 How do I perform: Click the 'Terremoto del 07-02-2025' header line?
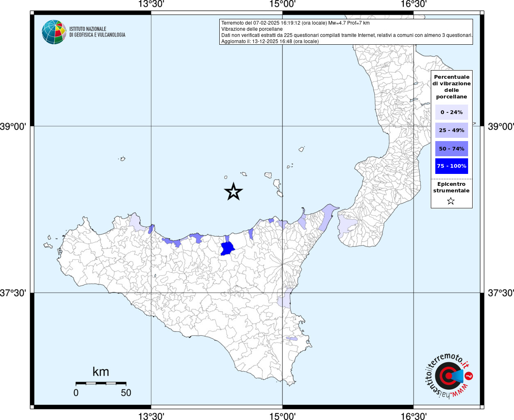coord(295,23)
